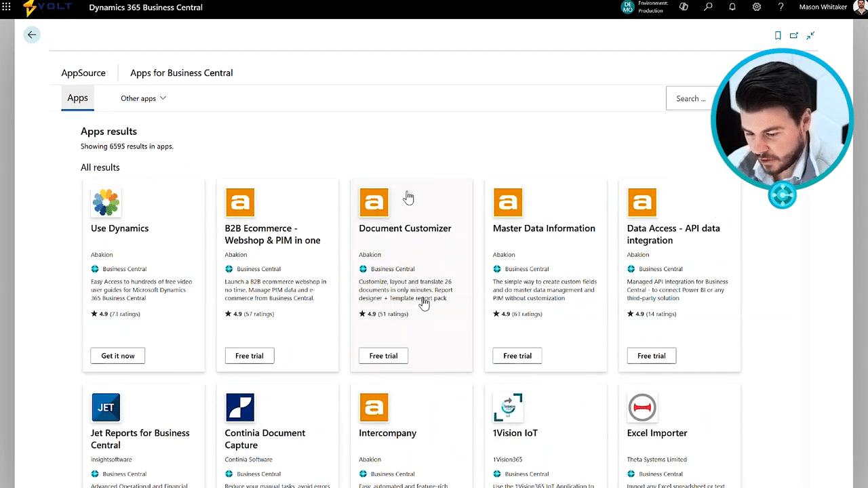Open the search magnifier in top bar

[x=708, y=7]
